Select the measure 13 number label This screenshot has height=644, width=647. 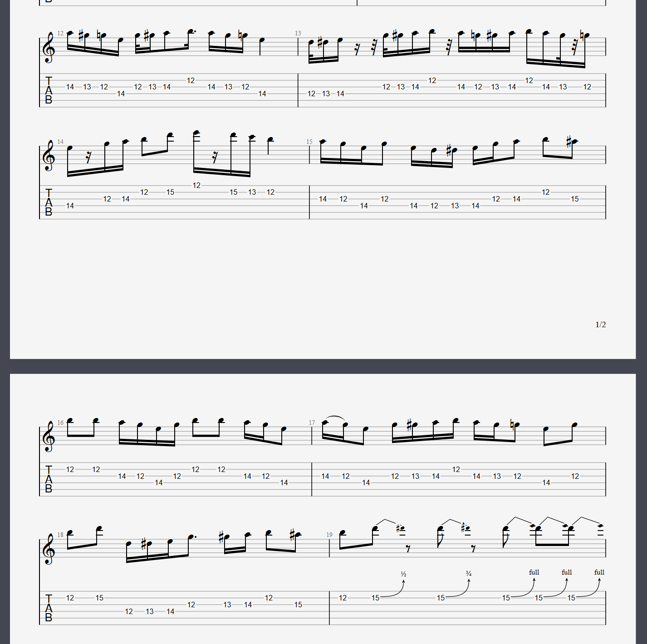click(298, 34)
